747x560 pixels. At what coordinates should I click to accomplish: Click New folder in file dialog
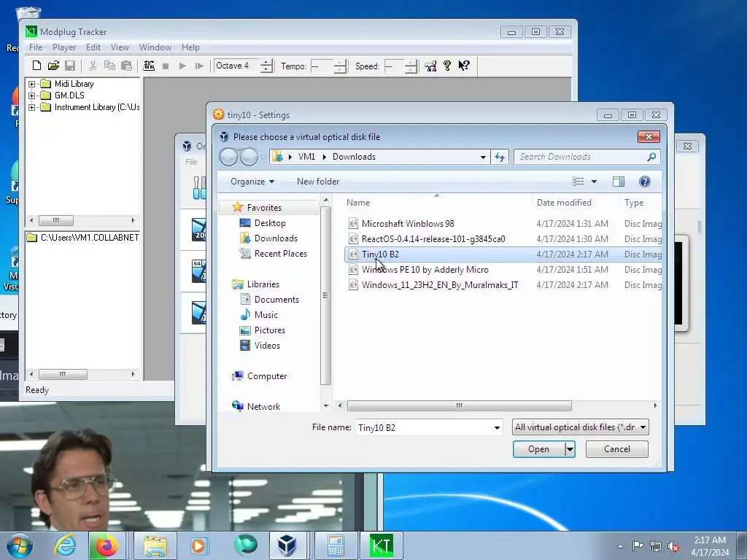tap(318, 182)
